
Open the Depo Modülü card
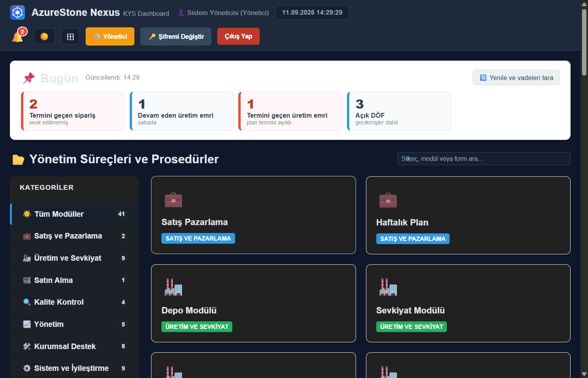tap(253, 303)
